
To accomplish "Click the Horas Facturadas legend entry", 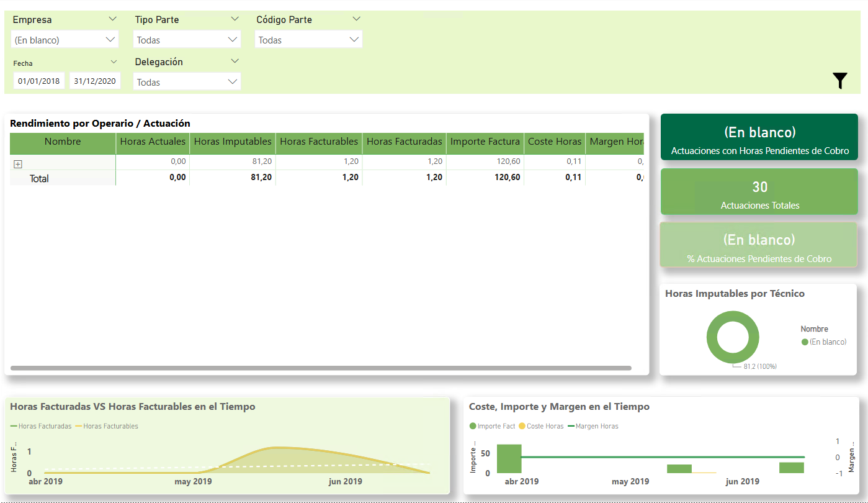I will [x=41, y=427].
